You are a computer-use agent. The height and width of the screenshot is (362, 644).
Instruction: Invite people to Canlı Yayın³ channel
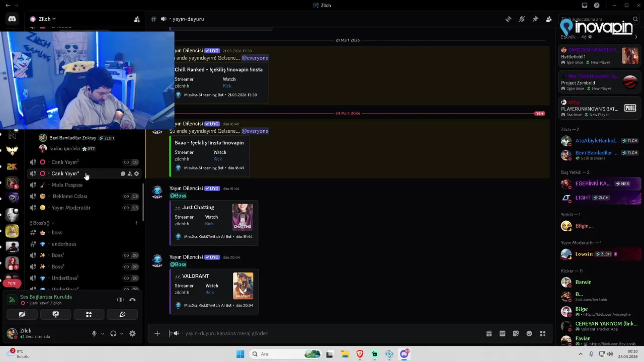[x=130, y=174]
